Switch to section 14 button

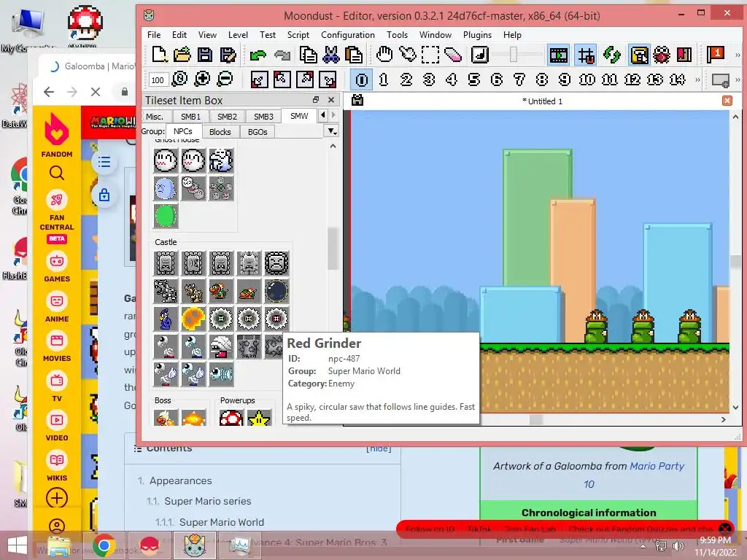pyautogui.click(x=678, y=79)
